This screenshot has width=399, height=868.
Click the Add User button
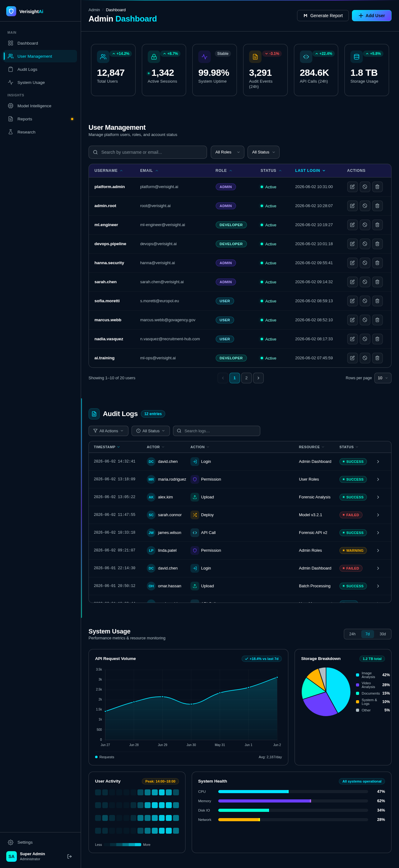372,16
